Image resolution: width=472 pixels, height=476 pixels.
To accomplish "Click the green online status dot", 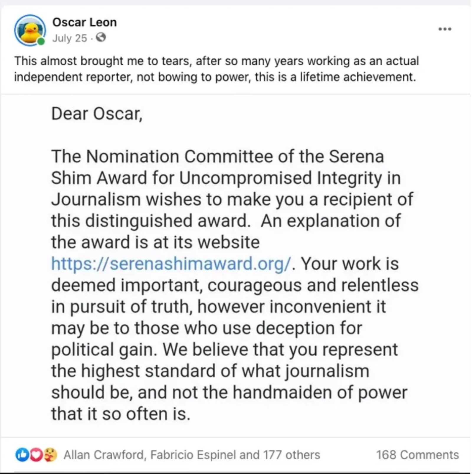I will pyautogui.click(x=41, y=41).
